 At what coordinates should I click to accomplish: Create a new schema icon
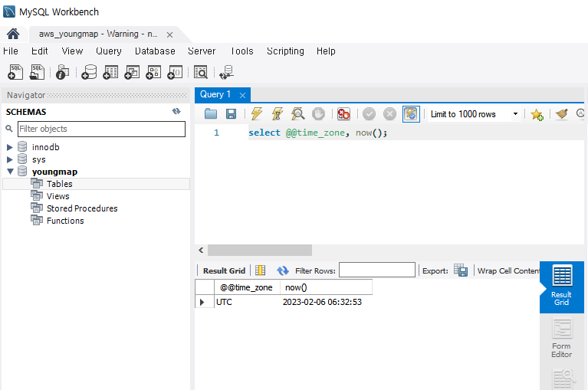click(89, 72)
